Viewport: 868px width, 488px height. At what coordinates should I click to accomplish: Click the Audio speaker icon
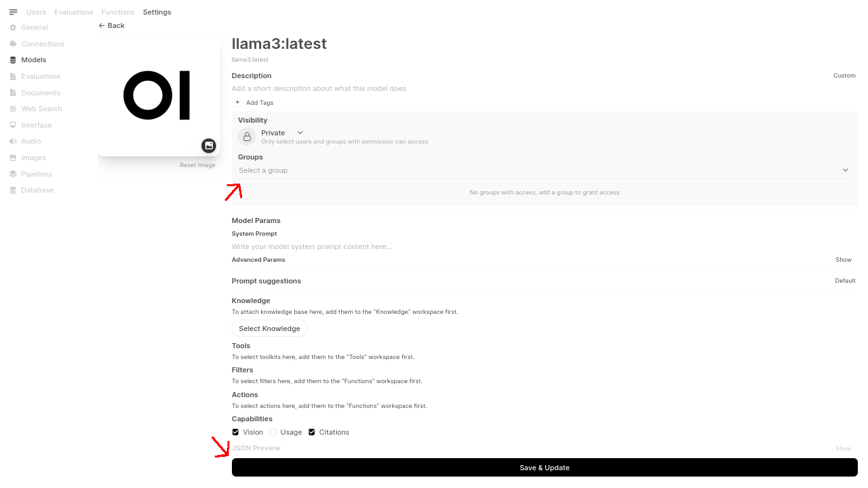click(x=13, y=141)
